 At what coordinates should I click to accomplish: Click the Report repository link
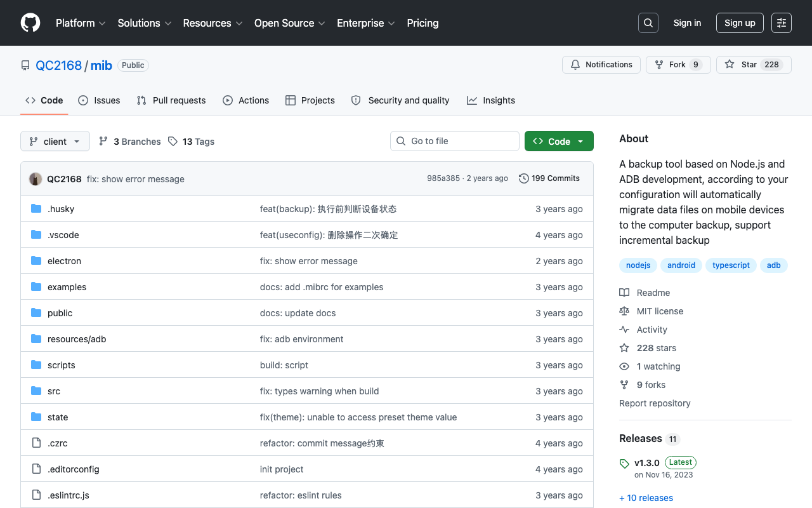tap(655, 403)
